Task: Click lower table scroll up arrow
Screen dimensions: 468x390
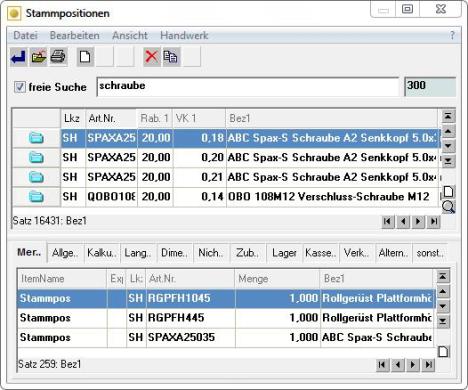Action: pyautogui.click(x=443, y=292)
